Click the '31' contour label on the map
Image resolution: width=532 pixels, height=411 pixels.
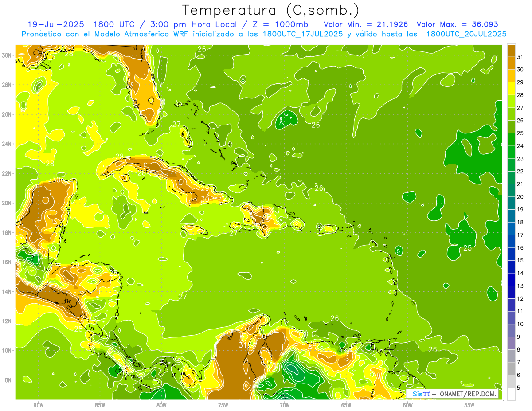pos(243,345)
